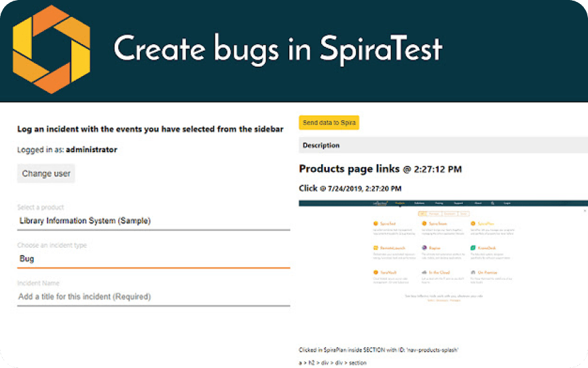Click the TaraVault icon in the thumbnail
Image resolution: width=588 pixels, height=368 pixels.
pyautogui.click(x=375, y=272)
